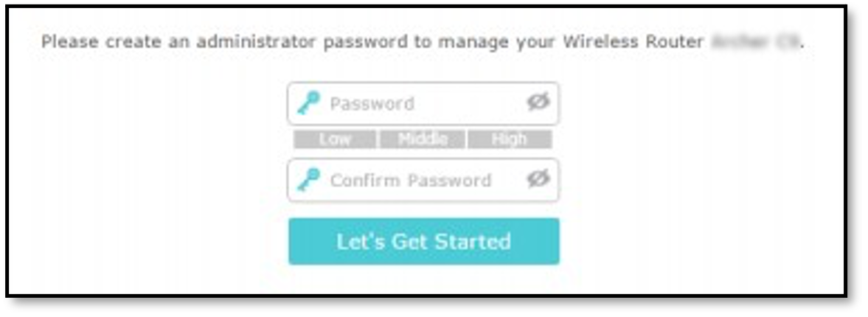Click the 'Password' placeholder text
Screen dimensions: 868x317
click(372, 104)
